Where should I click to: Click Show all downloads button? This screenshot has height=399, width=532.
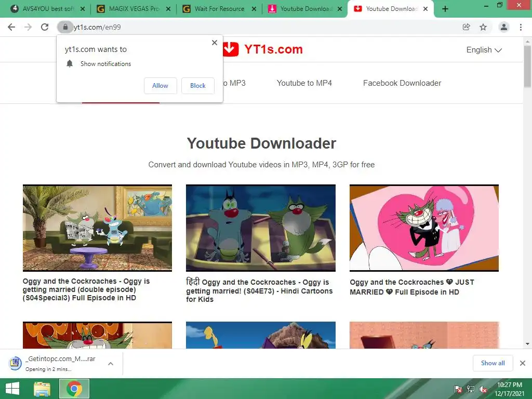point(493,363)
